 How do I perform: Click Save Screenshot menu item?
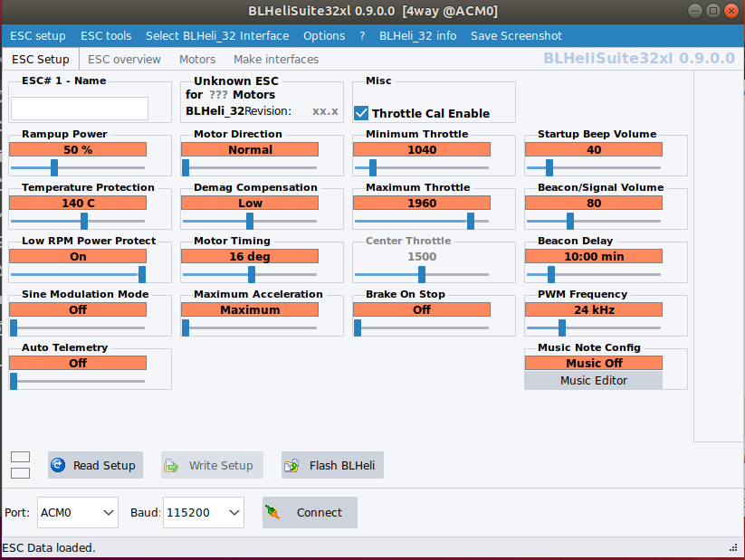[x=516, y=36]
